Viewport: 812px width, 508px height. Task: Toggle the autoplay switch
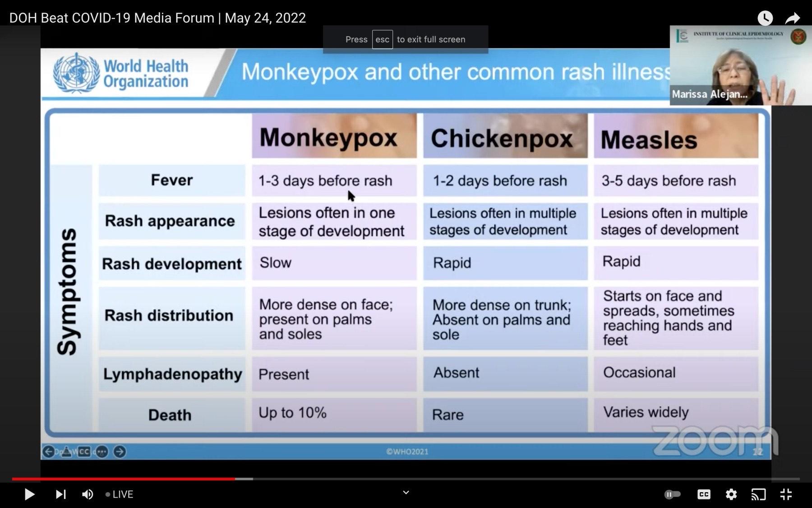coord(672,494)
